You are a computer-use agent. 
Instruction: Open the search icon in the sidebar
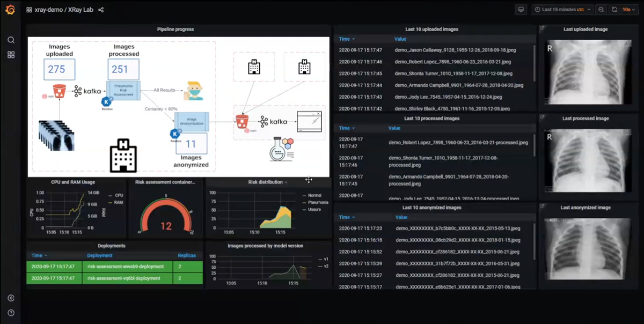11,40
